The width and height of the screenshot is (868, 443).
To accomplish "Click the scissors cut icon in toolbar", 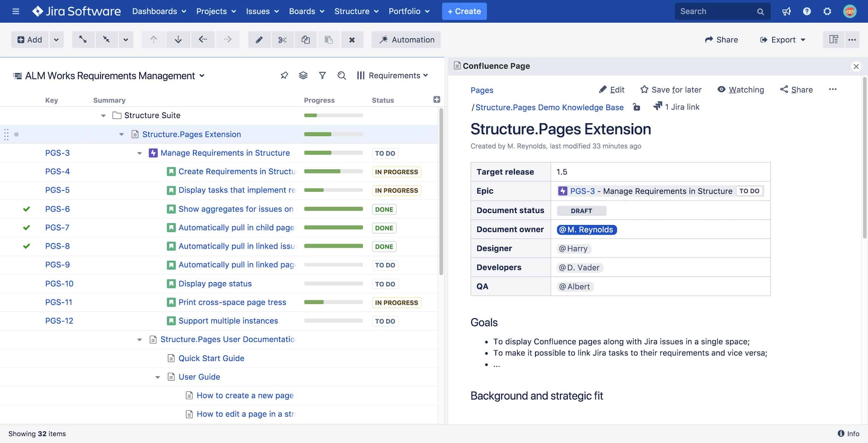I will (x=282, y=40).
